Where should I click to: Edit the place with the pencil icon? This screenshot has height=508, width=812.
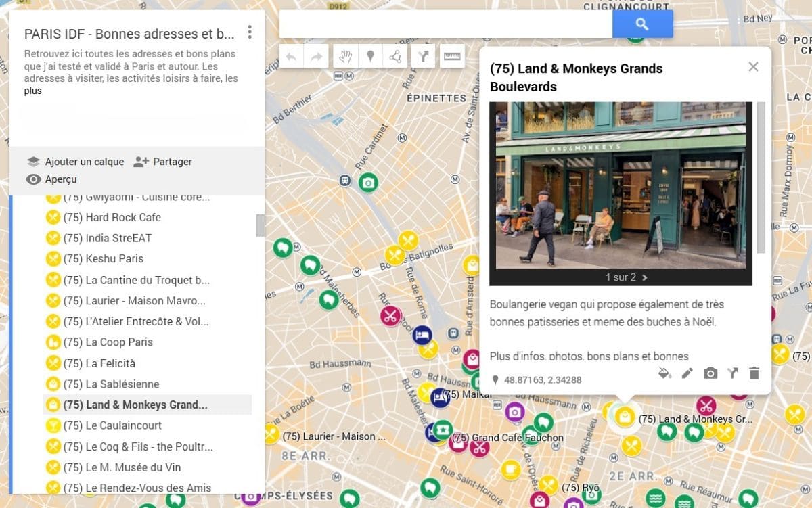(687, 373)
